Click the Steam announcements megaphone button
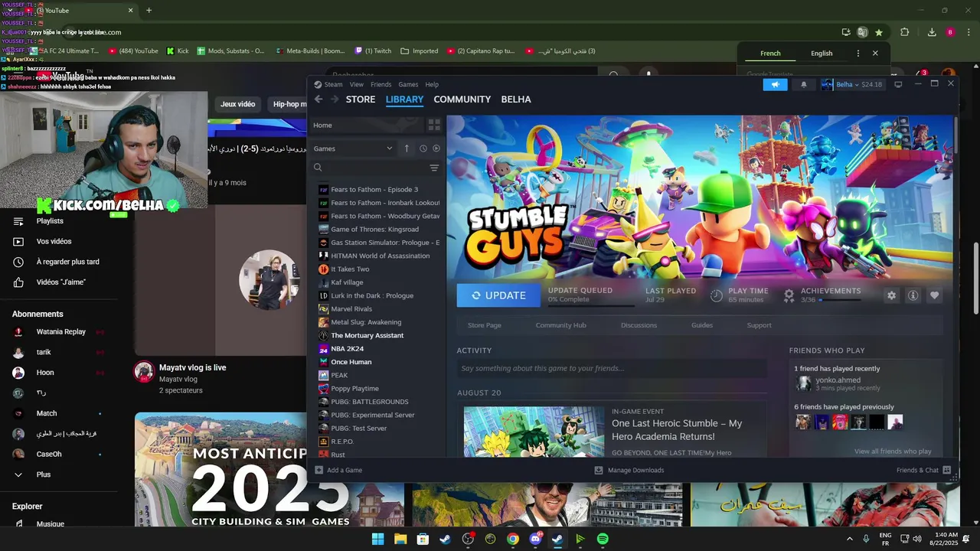The height and width of the screenshot is (551, 980). (775, 84)
